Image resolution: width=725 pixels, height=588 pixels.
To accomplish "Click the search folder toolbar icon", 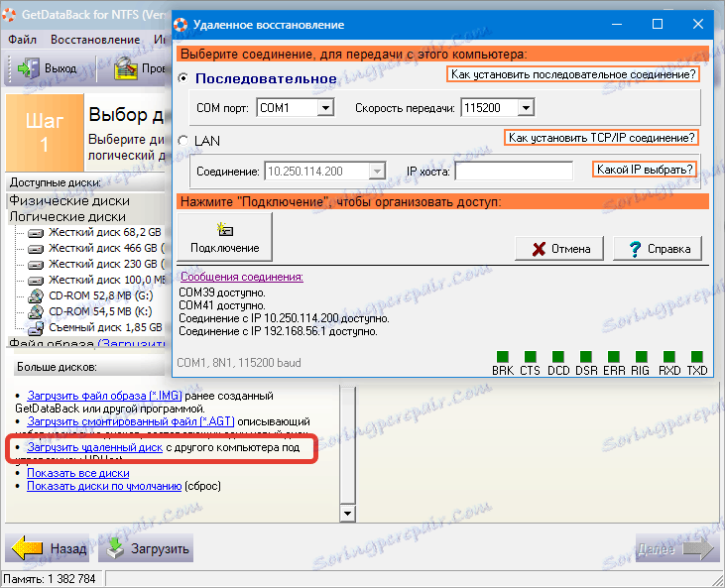I will pyautogui.click(x=126, y=68).
